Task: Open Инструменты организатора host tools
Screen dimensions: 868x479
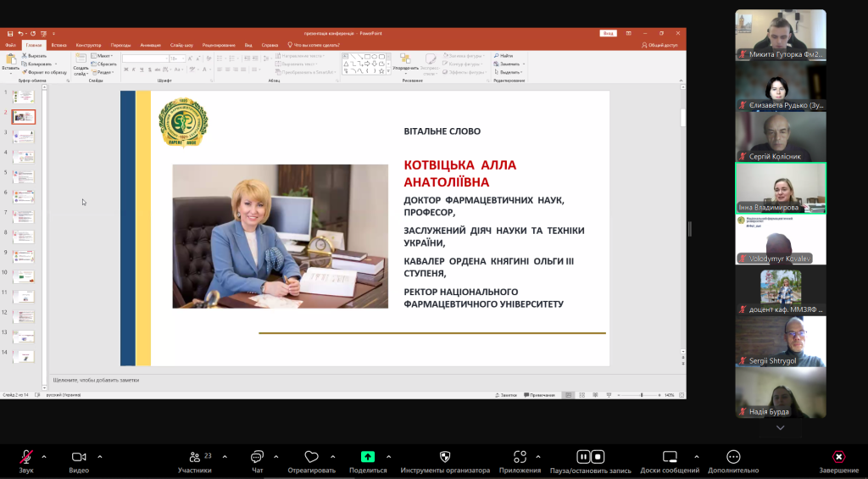Action: tap(445, 461)
